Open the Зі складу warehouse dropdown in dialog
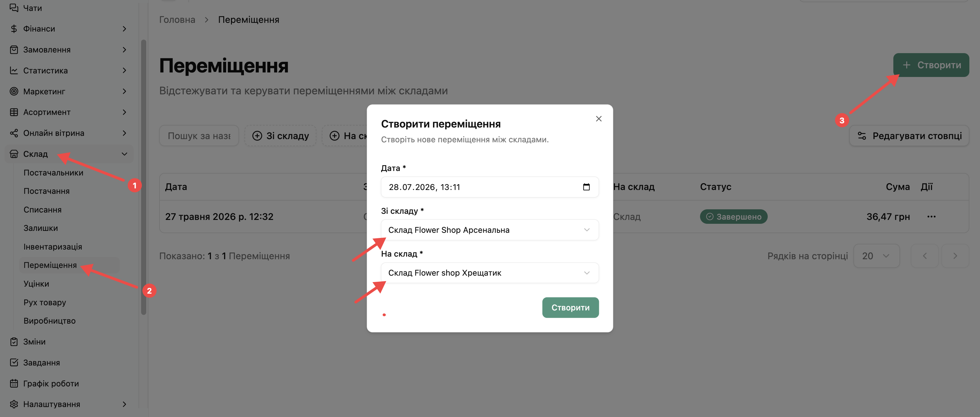Viewport: 980px width, 417px height. 490,230
